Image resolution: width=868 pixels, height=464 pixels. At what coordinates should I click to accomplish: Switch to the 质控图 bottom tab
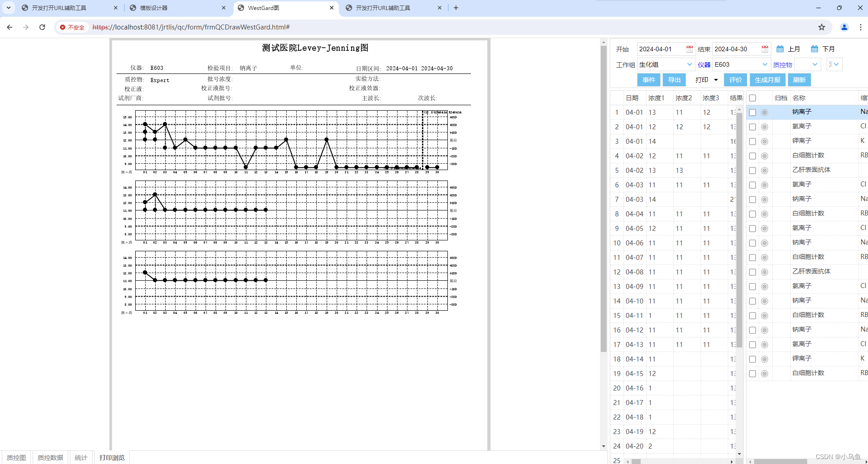tap(16, 458)
